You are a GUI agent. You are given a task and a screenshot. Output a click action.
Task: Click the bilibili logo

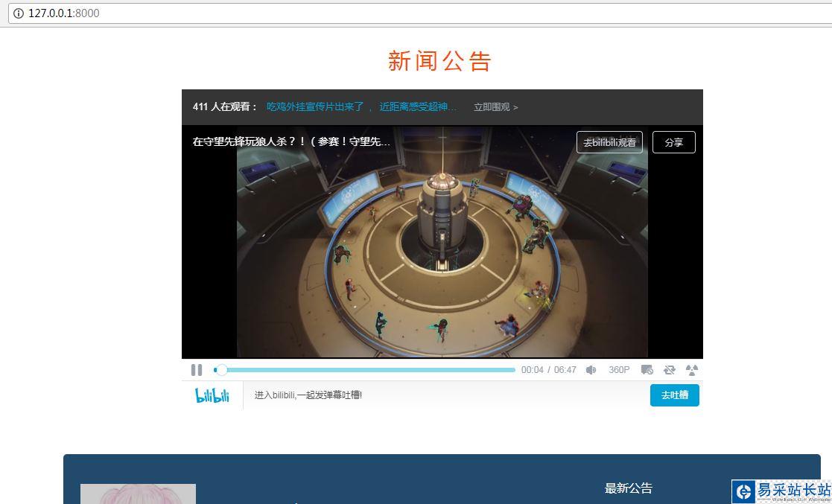(x=212, y=396)
